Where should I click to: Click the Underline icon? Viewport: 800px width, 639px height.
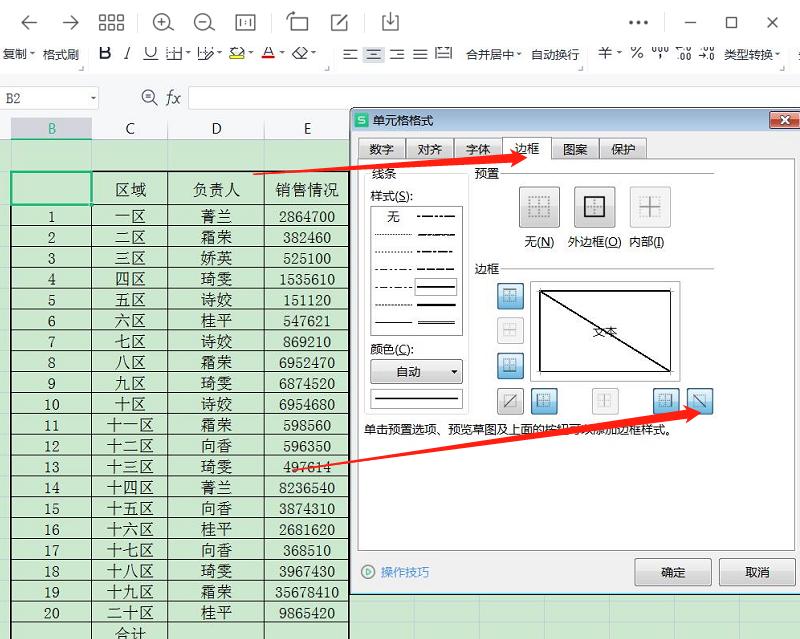tap(149, 53)
